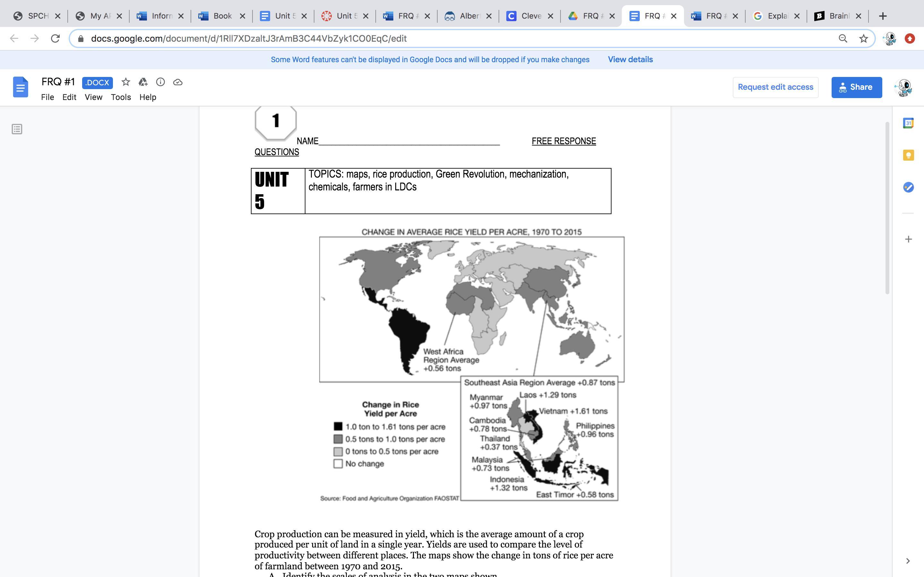This screenshot has width=924, height=577.
Task: Open Google Calendar side panel
Action: point(908,123)
